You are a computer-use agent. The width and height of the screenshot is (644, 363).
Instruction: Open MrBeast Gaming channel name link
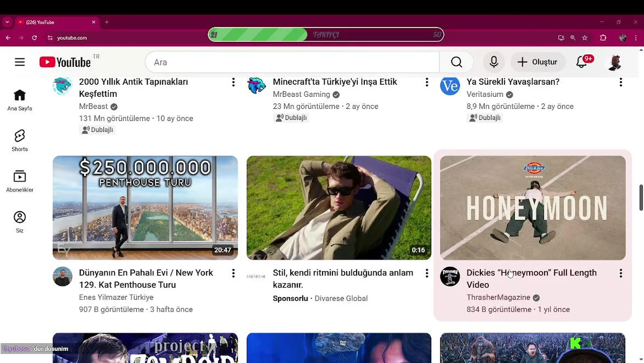[x=301, y=94]
